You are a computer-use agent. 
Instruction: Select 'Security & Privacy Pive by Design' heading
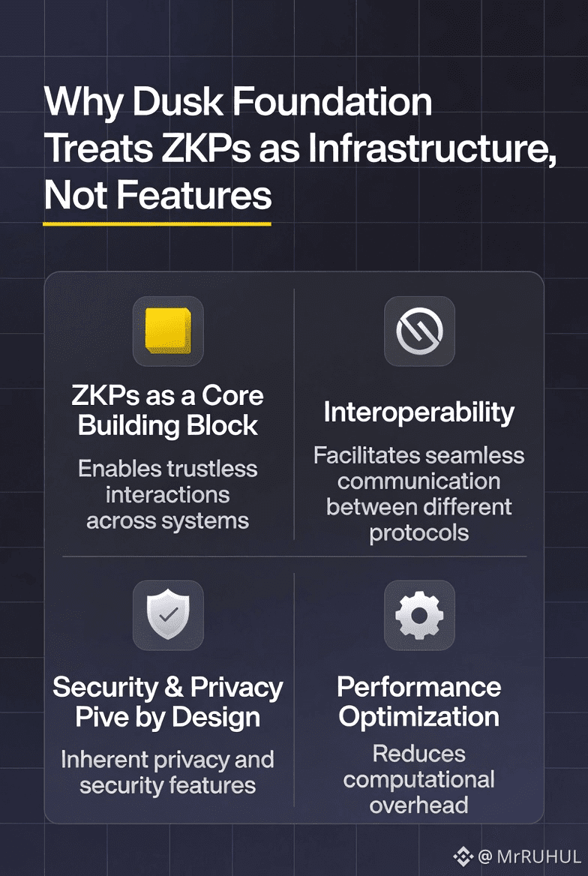pyautogui.click(x=168, y=702)
